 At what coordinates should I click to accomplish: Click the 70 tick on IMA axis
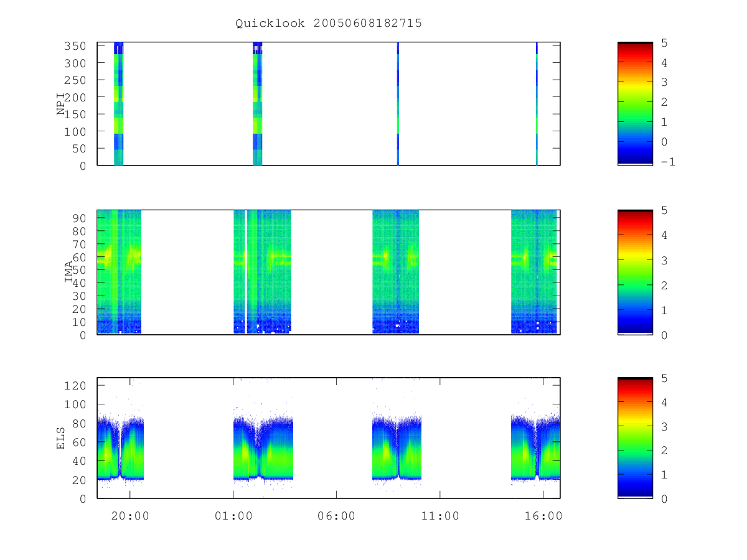tap(79, 244)
